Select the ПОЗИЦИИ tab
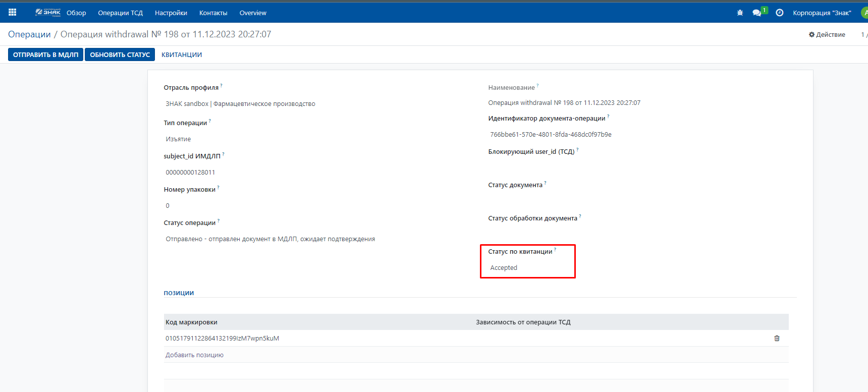This screenshot has height=392, width=868. [x=179, y=293]
